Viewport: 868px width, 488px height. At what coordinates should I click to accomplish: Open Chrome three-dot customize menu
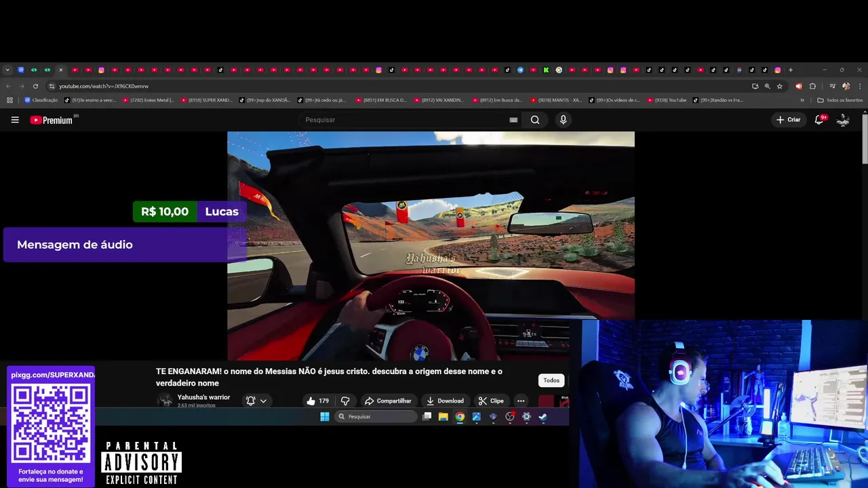pyautogui.click(x=860, y=86)
